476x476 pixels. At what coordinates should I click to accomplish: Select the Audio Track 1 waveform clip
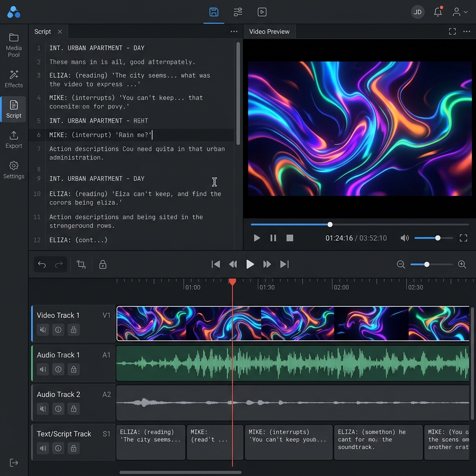coord(293,363)
